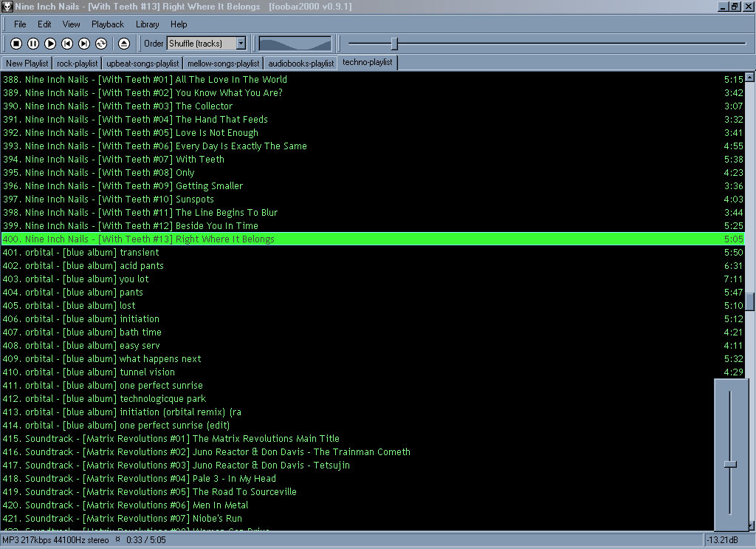Click the eject/open file button
The image size is (756, 549).
(124, 44)
